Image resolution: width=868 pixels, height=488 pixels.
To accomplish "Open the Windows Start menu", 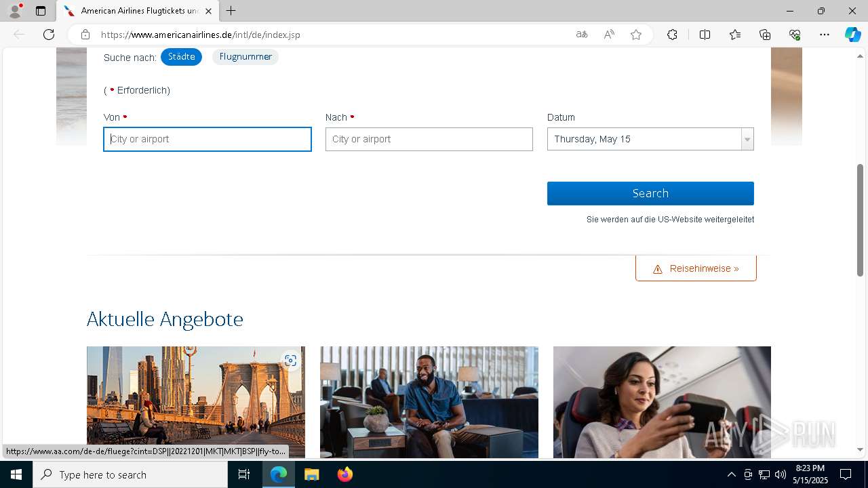I will point(16,474).
